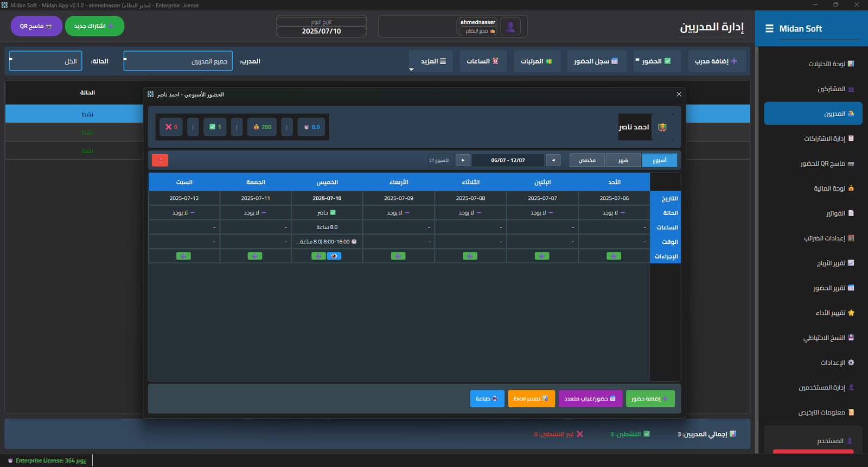The height and width of the screenshot is (467, 868).
Task: Click the print (طباعة) blue button
Action: tap(487, 399)
